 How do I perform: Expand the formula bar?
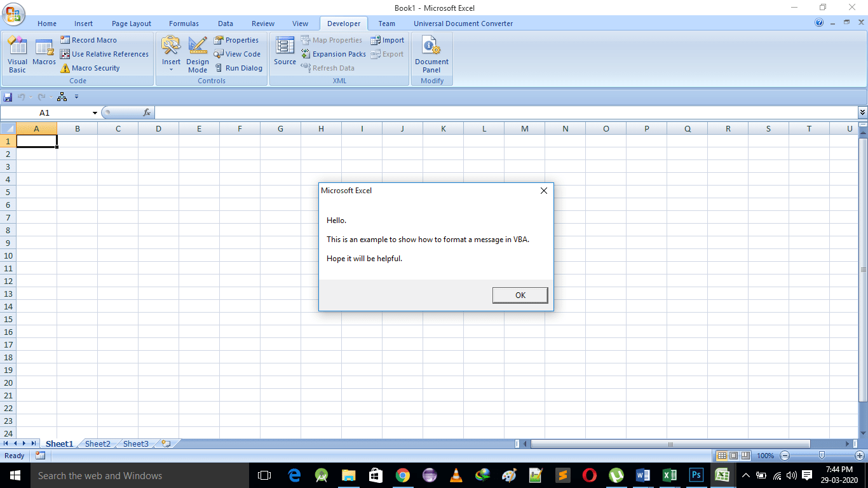coord(862,112)
